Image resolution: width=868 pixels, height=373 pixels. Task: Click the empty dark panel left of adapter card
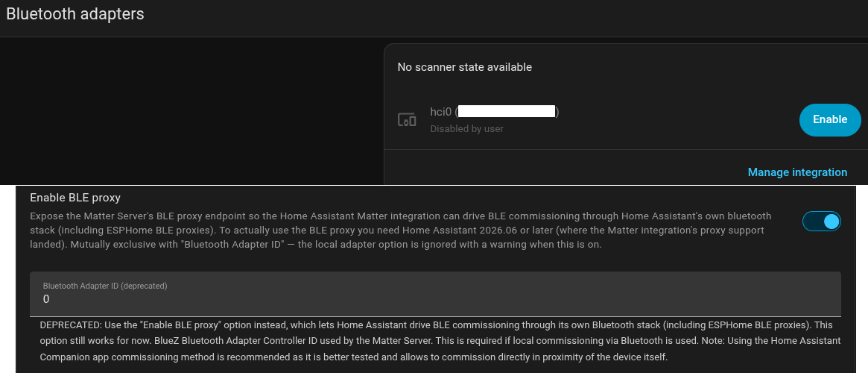point(191,111)
